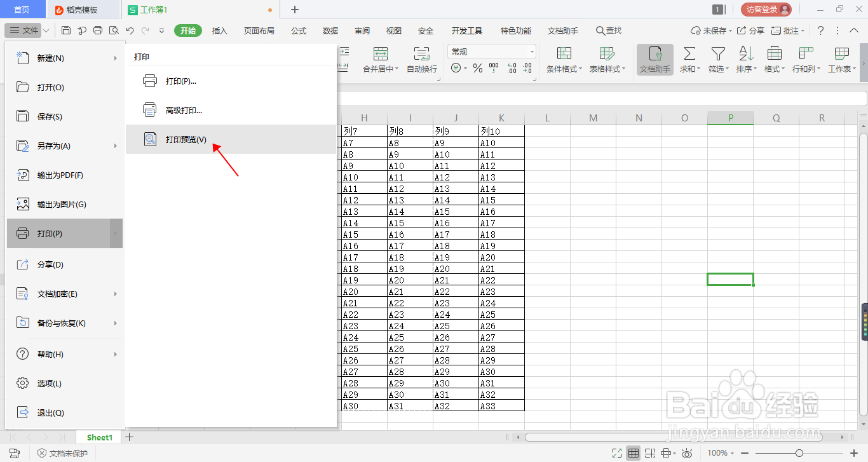Viewport: 868px width, 462px height.
Task: Click save icon in quick access toolbar
Action: pos(66,31)
